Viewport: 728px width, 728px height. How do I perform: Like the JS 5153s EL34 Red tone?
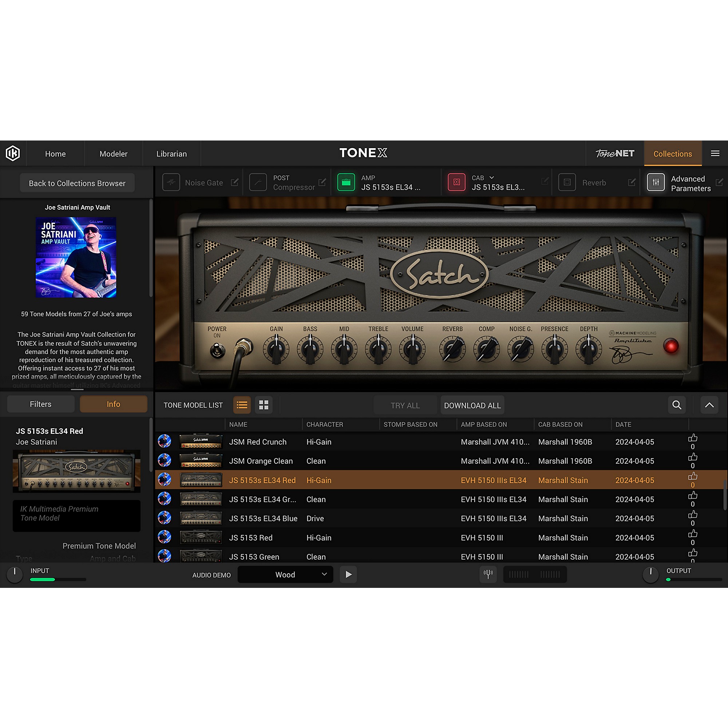pyautogui.click(x=693, y=477)
